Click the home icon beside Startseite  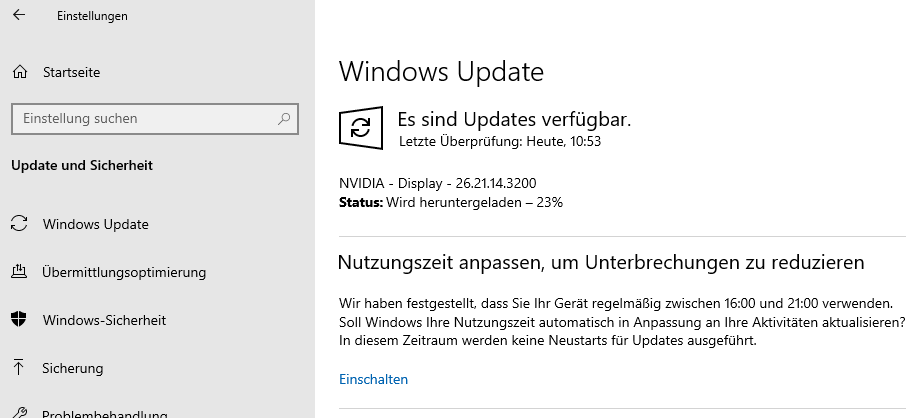(x=19, y=72)
